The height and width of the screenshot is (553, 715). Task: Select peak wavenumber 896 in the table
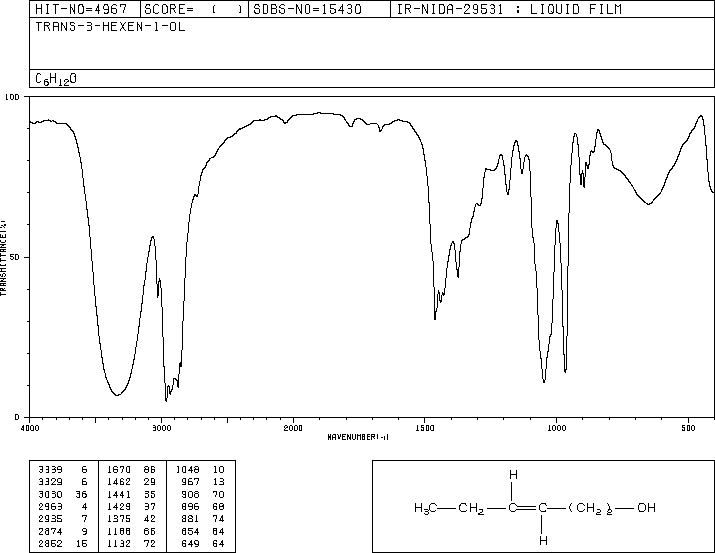coord(191,506)
